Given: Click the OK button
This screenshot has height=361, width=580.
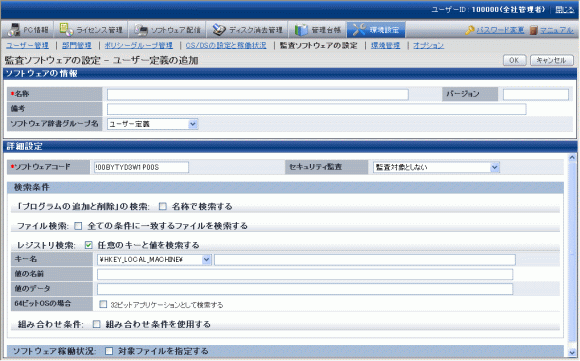Looking at the screenshot, I should (514, 60).
